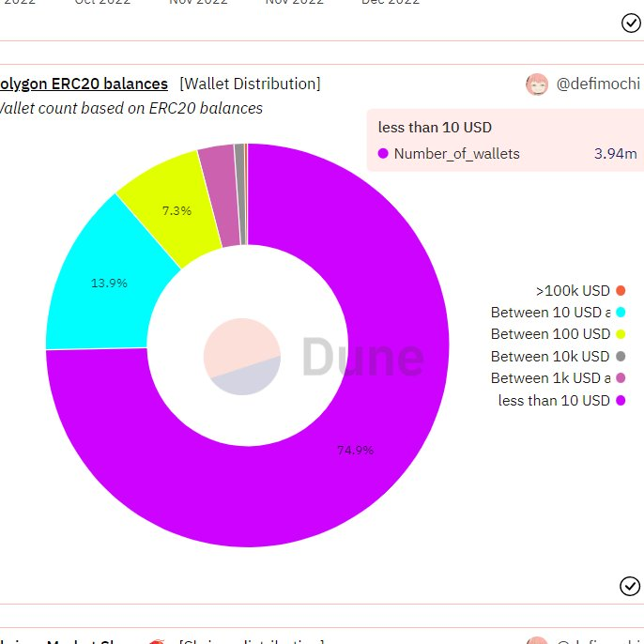Click the Dune logo in the chart center
Viewport: 644px width, 644px height.
[314, 356]
